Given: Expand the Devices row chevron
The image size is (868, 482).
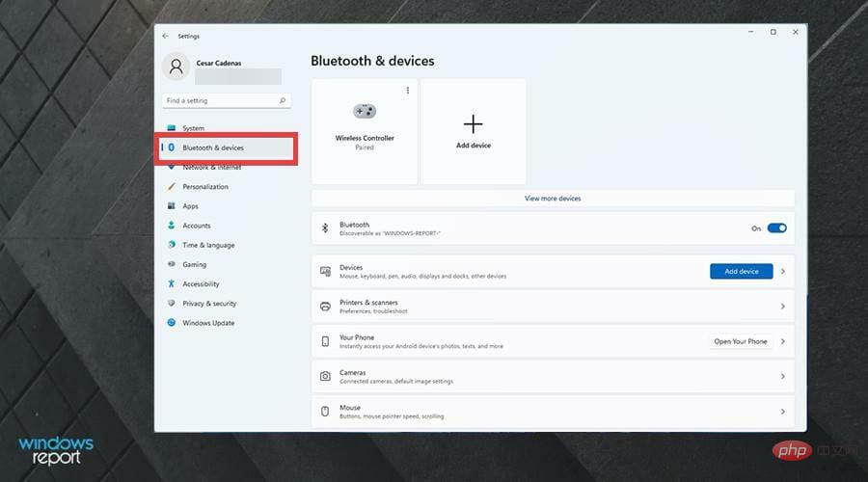Looking at the screenshot, I should [782, 272].
